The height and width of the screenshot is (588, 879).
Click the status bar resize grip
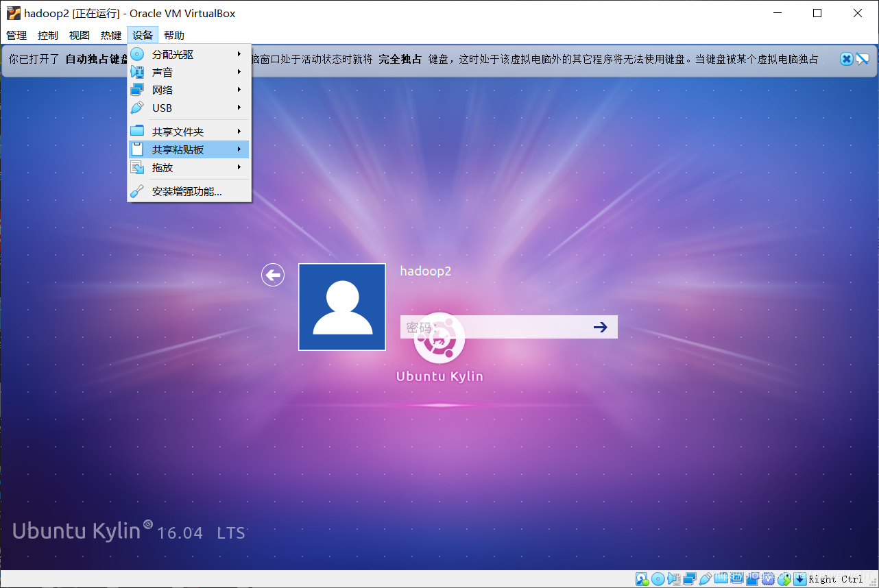click(x=872, y=582)
